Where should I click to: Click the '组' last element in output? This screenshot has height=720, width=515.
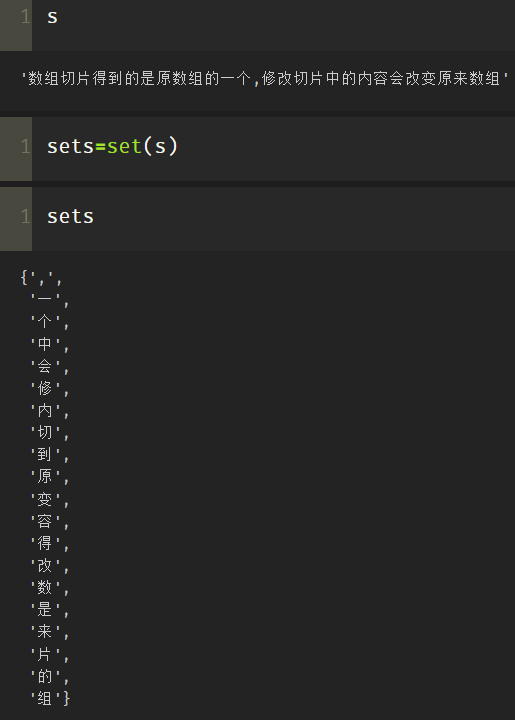pyautogui.click(x=45, y=698)
